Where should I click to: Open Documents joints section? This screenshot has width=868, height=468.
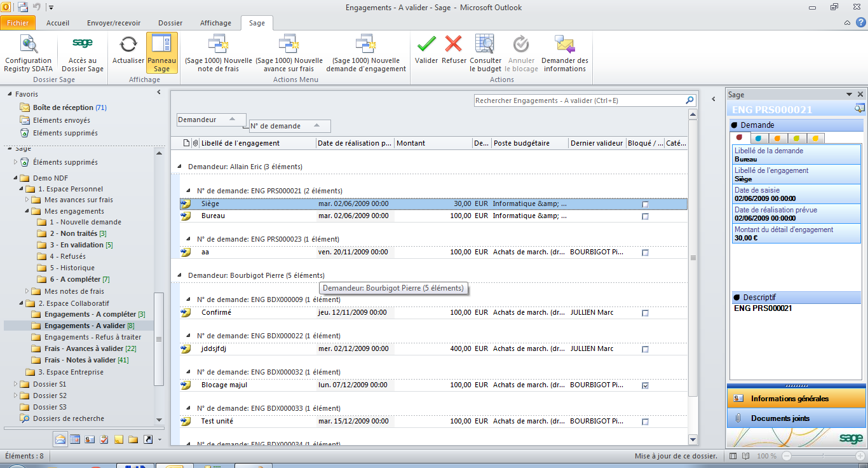(796, 418)
